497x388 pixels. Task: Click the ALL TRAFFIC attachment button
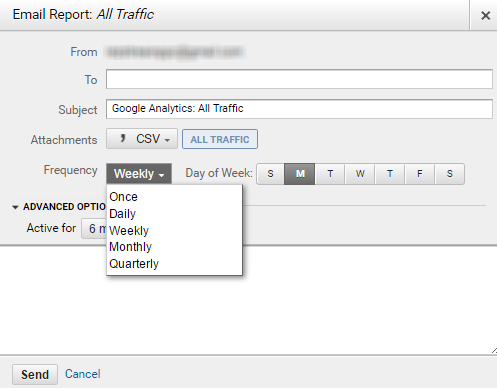220,139
